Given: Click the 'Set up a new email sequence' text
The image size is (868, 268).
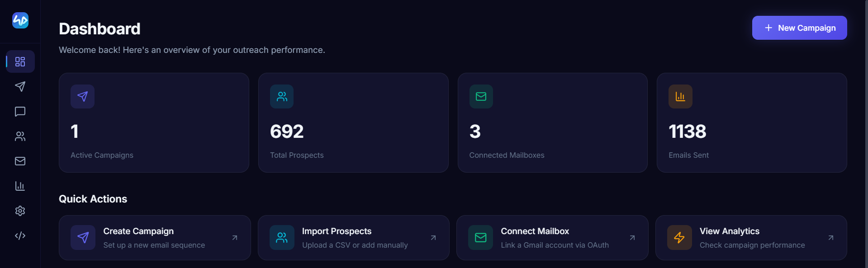Looking at the screenshot, I should [154, 245].
